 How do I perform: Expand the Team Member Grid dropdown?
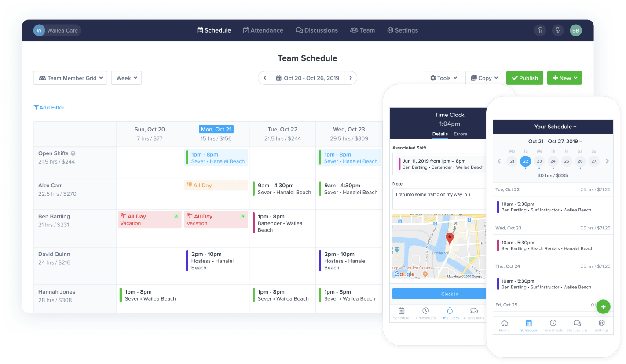tap(70, 78)
